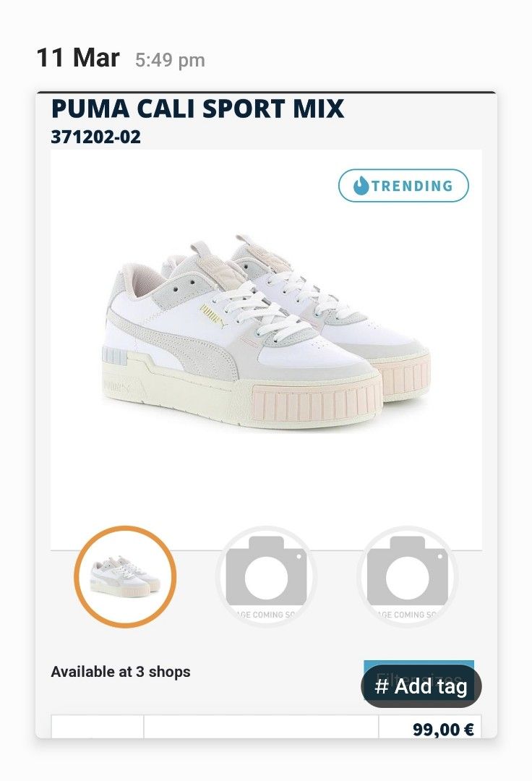Click the 11 Mar date heading
This screenshot has width=532, height=781.
coord(78,58)
